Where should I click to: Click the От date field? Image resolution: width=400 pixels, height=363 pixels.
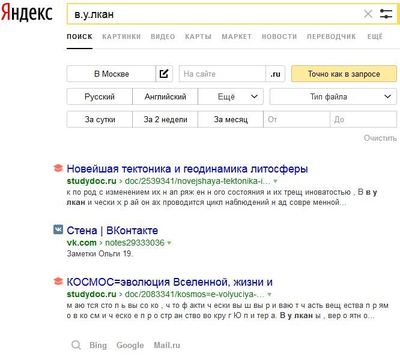[297, 119]
